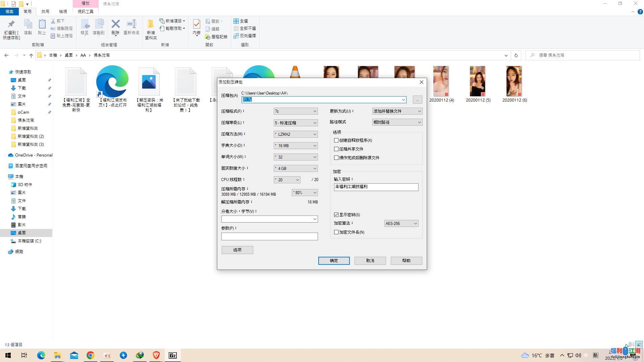Click the Rename (重新命名) ribbon icon
Image resolution: width=644 pixels, height=362 pixels.
131,24
